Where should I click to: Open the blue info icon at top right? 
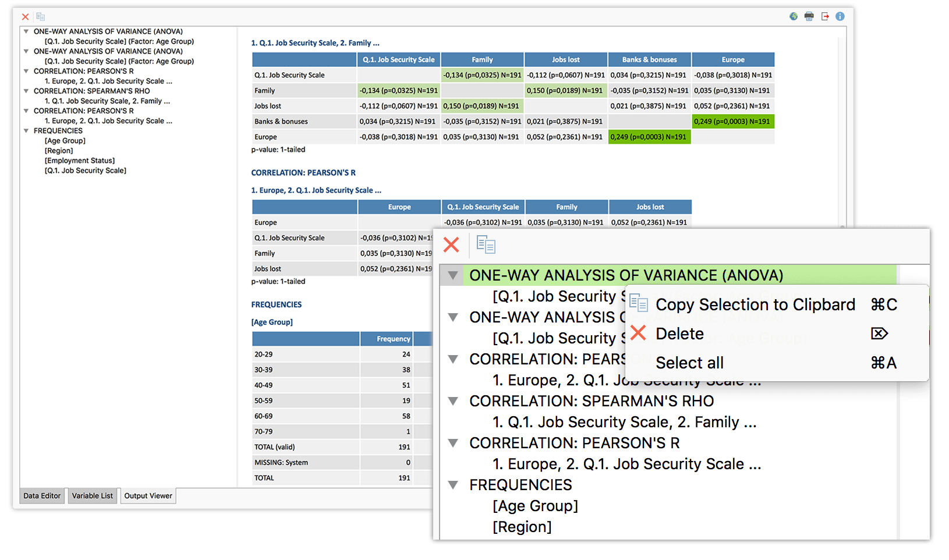840,16
